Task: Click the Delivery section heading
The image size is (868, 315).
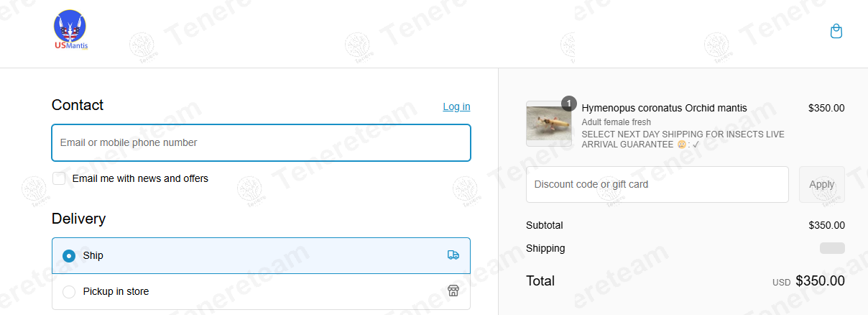Action: pyautogui.click(x=78, y=219)
